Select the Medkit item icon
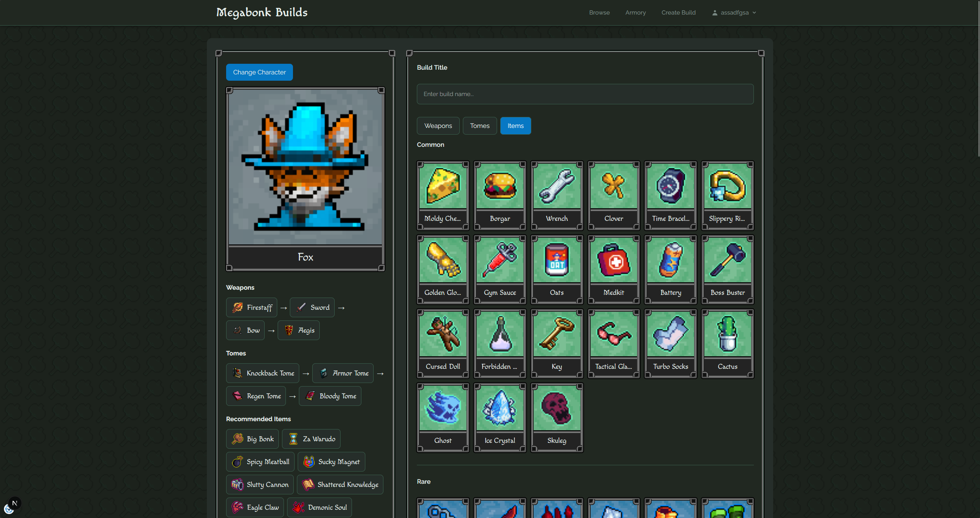 pos(613,260)
